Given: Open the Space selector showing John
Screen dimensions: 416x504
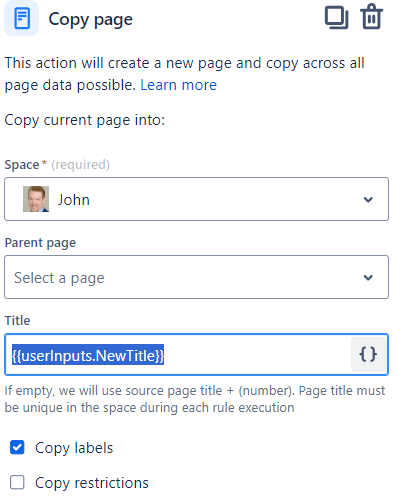Looking at the screenshot, I should click(196, 199).
